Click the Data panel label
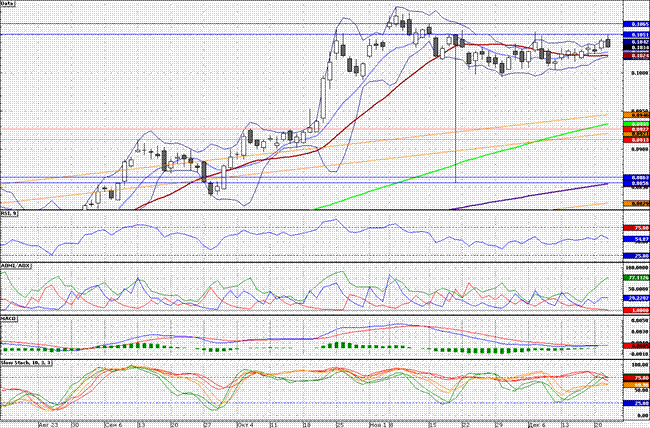 (8, 3)
